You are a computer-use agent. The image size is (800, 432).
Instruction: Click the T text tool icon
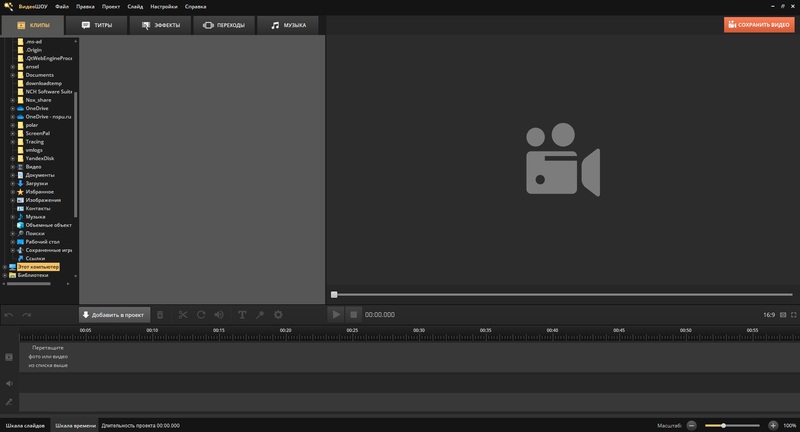[242, 314]
